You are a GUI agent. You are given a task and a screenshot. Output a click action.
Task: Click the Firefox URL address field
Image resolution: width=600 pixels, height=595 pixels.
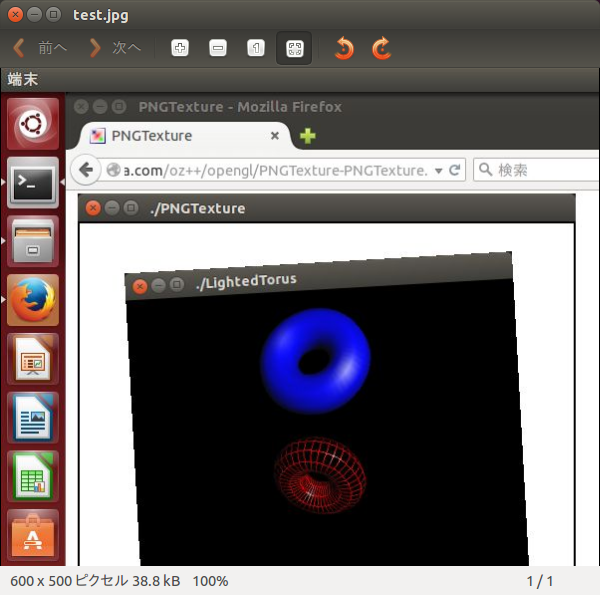276,170
